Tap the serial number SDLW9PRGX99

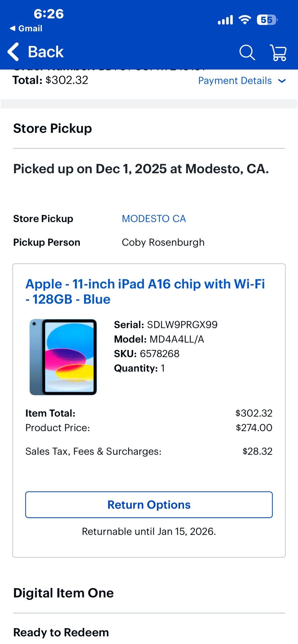[166, 324]
